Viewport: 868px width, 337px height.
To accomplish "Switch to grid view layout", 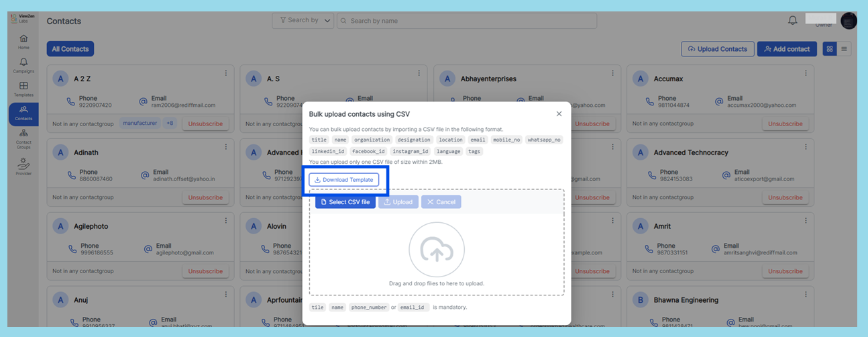I will 830,49.
